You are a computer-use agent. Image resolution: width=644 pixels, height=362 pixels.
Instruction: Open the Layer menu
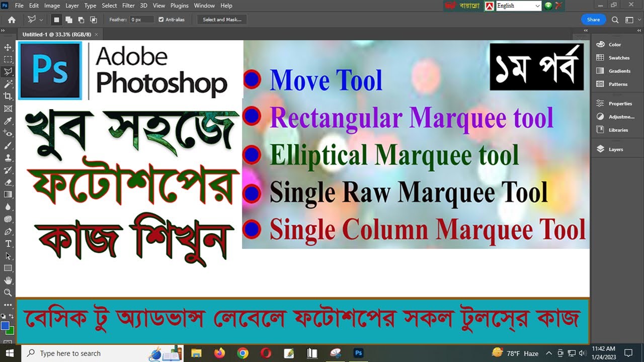pyautogui.click(x=72, y=6)
